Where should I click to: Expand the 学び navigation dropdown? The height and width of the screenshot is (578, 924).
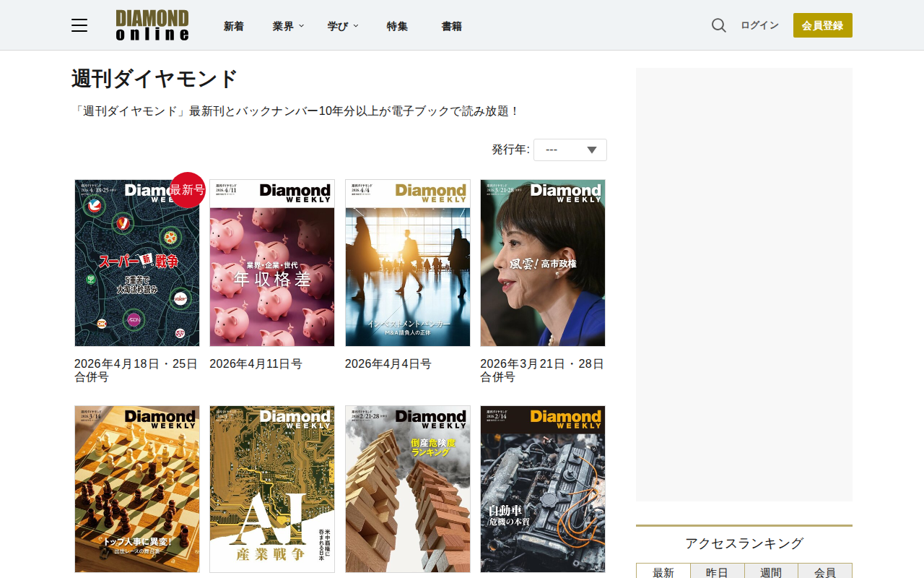click(343, 26)
